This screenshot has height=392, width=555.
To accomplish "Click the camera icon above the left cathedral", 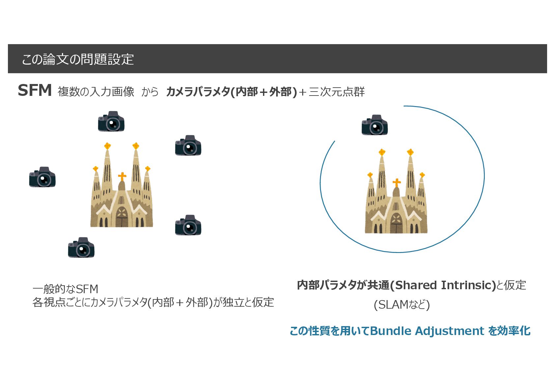I will point(111,121).
